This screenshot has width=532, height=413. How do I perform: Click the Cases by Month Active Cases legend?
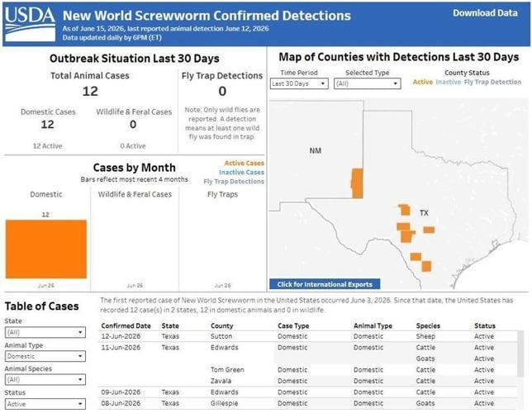[x=244, y=164]
